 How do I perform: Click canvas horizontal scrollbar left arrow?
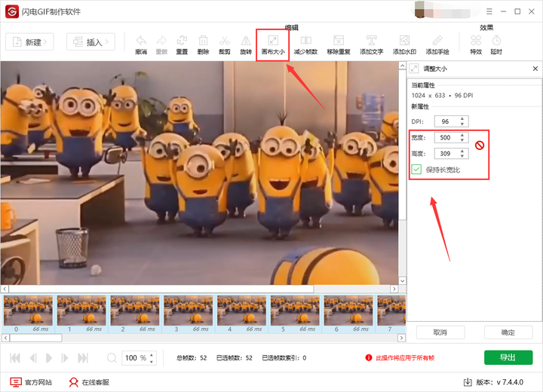click(x=5, y=289)
